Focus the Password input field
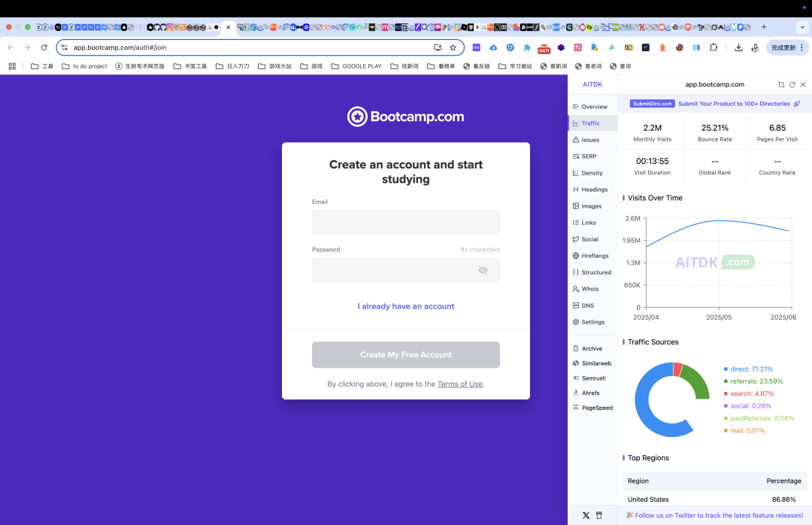This screenshot has height=525, width=812. (x=405, y=270)
